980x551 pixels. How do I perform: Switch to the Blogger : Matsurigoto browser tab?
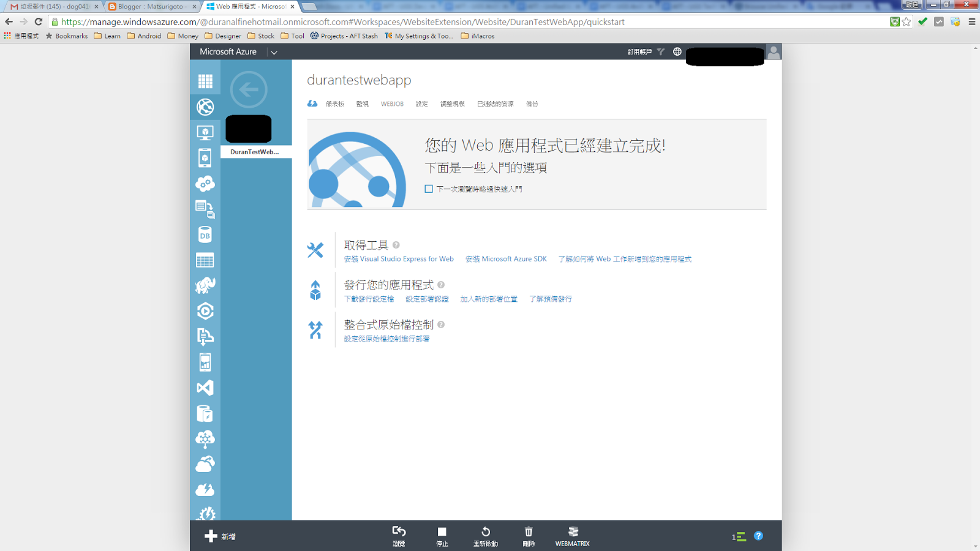[x=153, y=7]
